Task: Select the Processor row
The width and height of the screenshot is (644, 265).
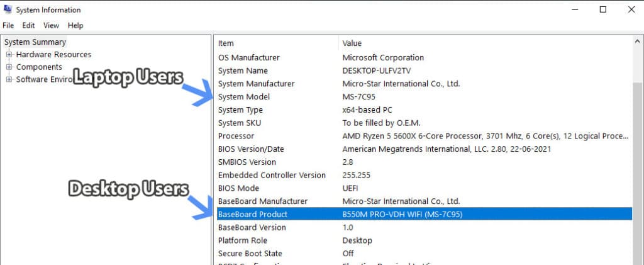Action: (424, 136)
